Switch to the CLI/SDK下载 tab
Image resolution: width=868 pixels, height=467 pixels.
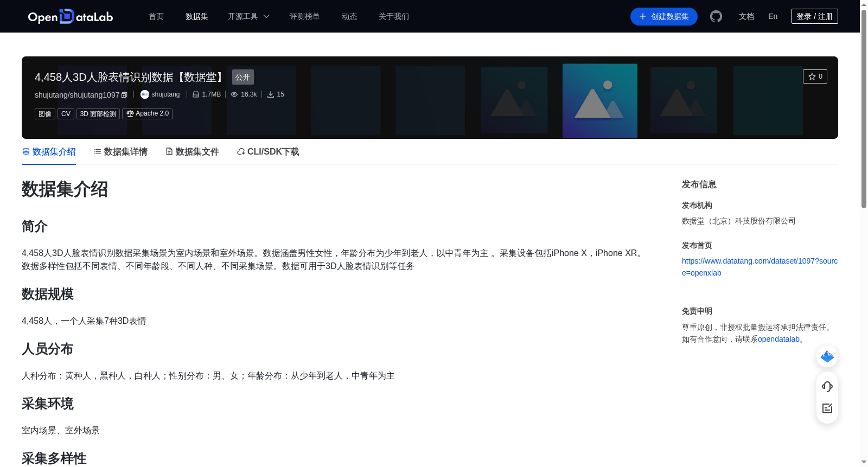[268, 152]
